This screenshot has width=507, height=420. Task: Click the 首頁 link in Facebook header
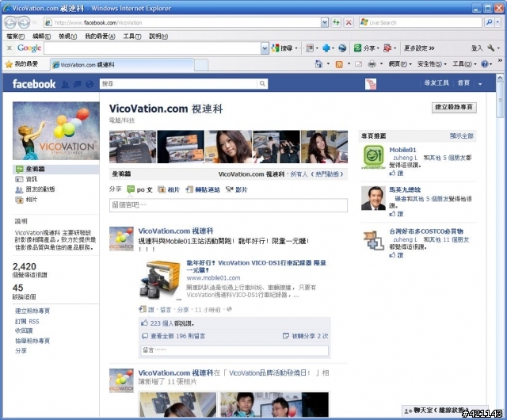(463, 83)
